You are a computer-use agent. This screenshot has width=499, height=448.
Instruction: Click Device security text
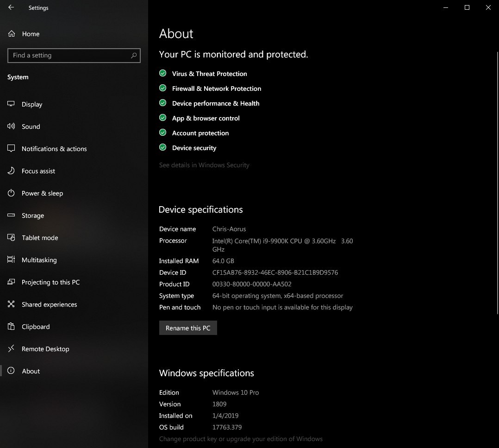tap(194, 148)
